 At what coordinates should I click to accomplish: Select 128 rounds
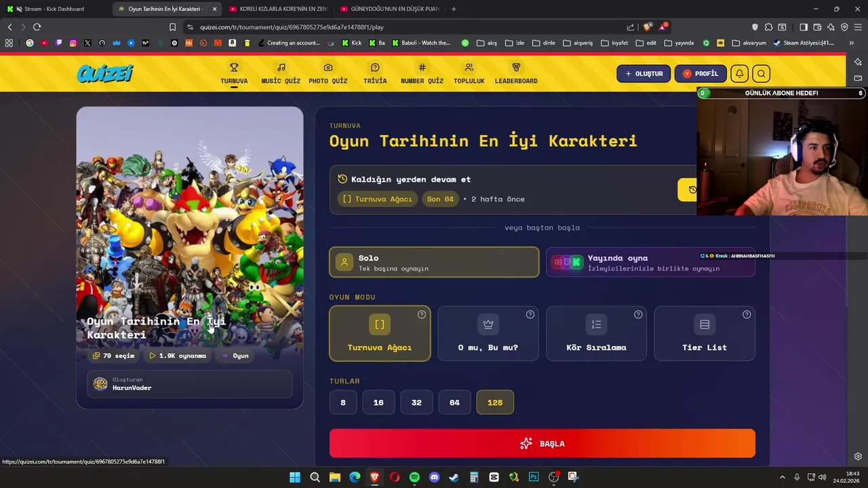(x=495, y=403)
